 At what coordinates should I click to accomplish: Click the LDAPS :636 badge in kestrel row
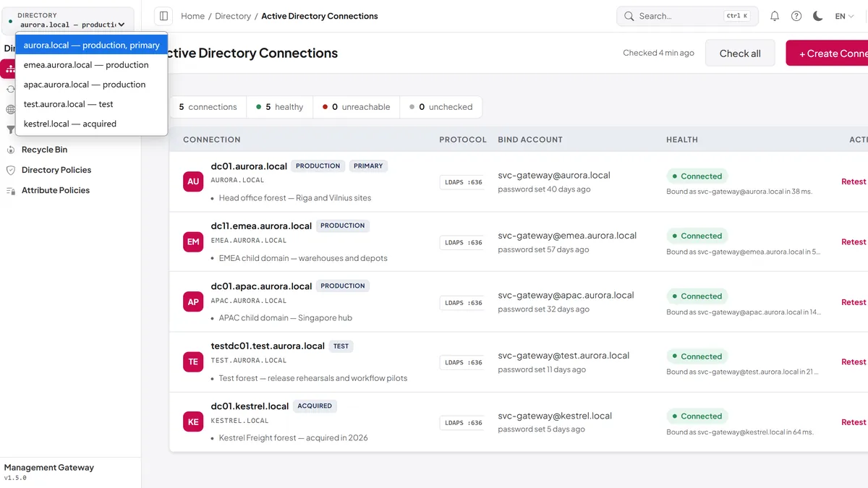(x=463, y=423)
